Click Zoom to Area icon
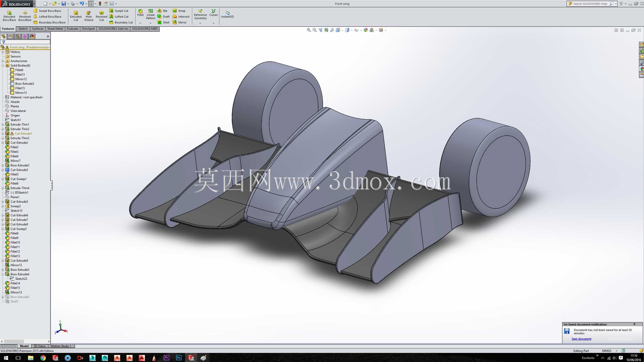 click(x=314, y=30)
